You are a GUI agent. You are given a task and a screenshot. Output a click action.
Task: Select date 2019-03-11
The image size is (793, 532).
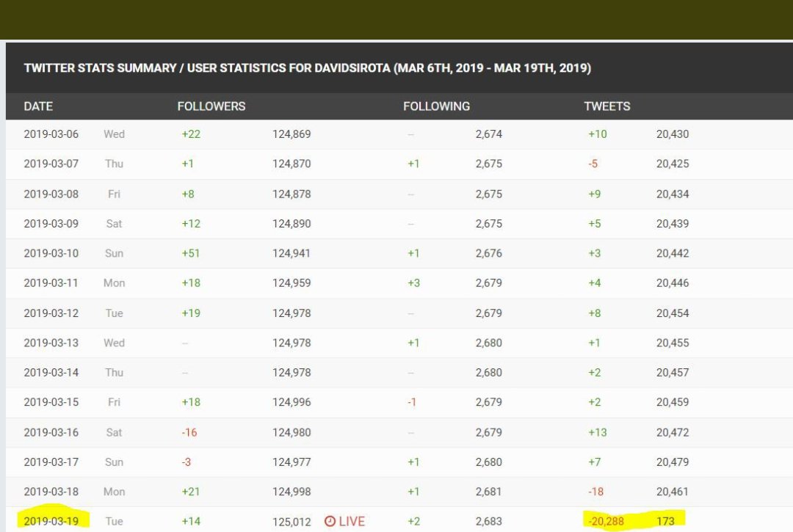point(51,283)
